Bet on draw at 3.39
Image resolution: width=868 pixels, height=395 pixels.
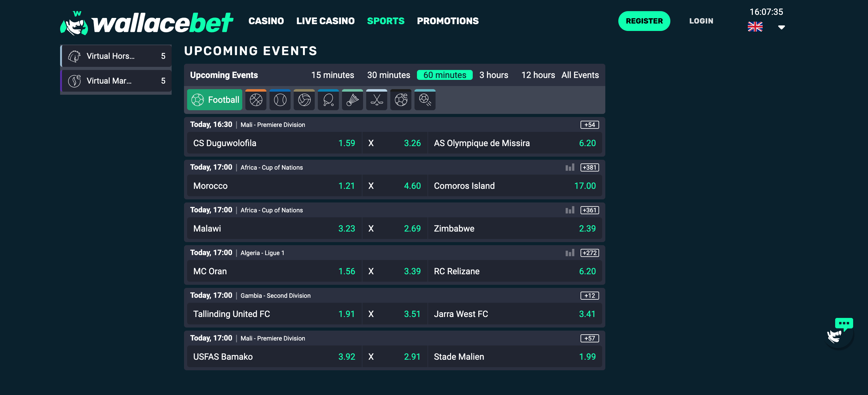[395, 271]
